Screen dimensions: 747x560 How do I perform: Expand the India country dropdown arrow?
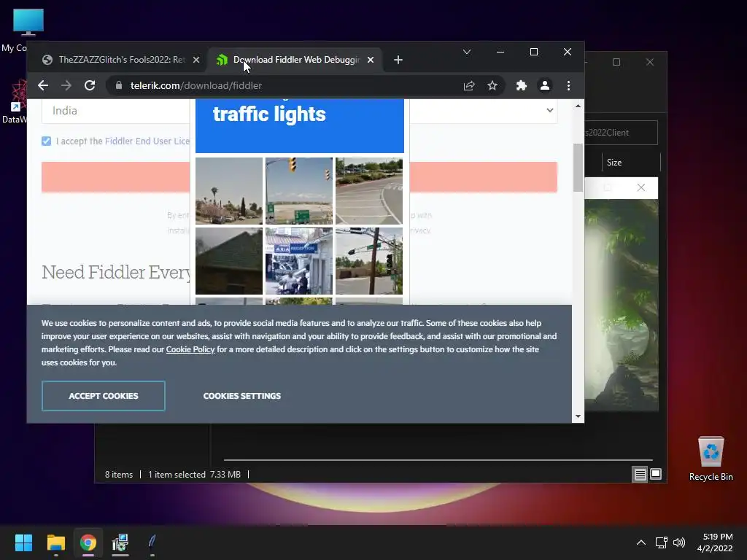[550, 111]
